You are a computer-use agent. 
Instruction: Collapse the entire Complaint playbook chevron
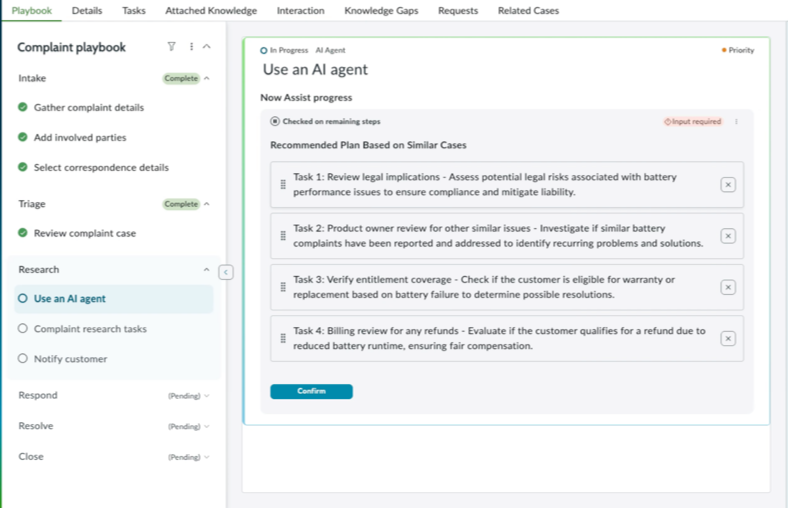click(x=207, y=47)
